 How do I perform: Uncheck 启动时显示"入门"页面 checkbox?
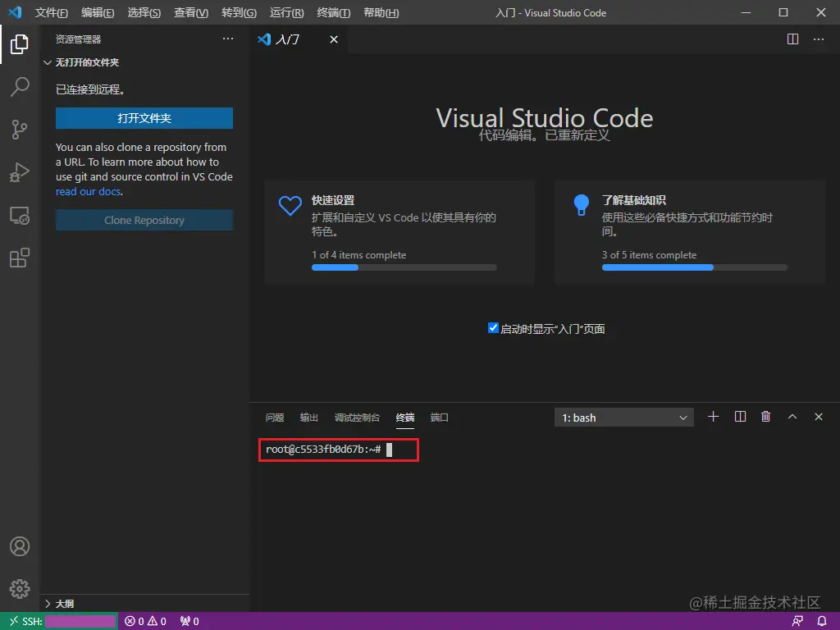point(493,328)
